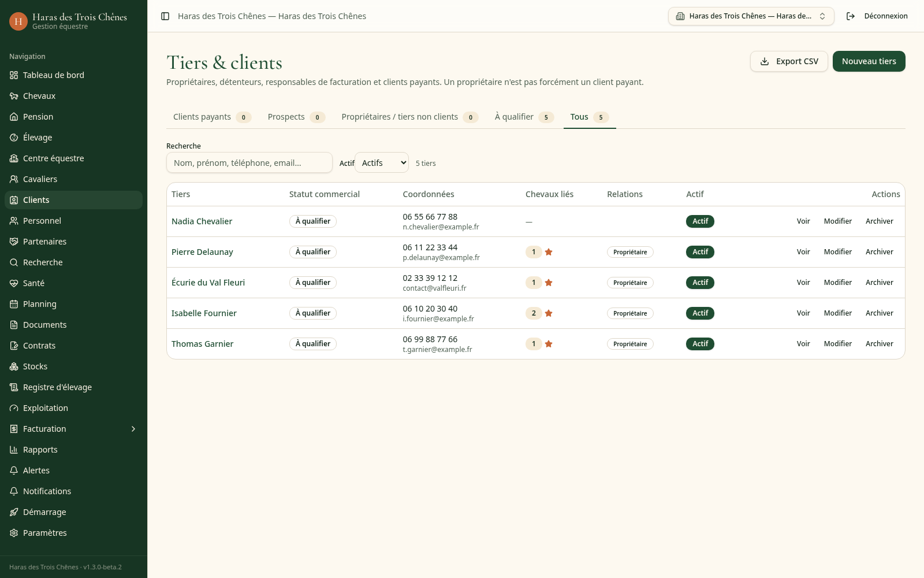The width and height of the screenshot is (924, 578).
Task: Click the Déconnexion logout icon
Action: (851, 16)
